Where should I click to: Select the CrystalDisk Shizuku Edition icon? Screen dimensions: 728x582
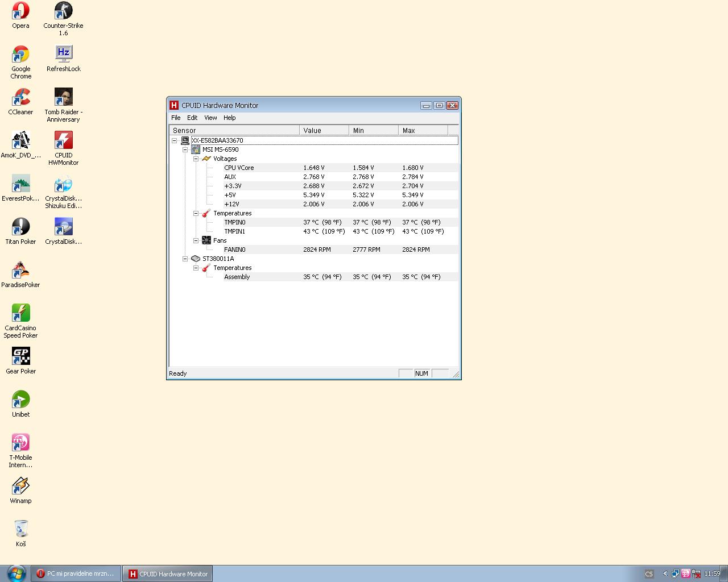pos(63,192)
